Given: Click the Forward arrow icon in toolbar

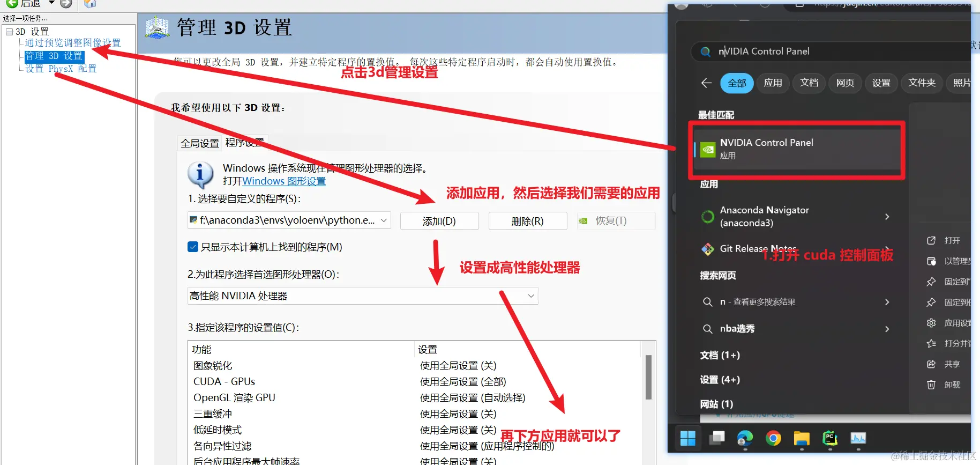Looking at the screenshot, I should coord(66,3).
